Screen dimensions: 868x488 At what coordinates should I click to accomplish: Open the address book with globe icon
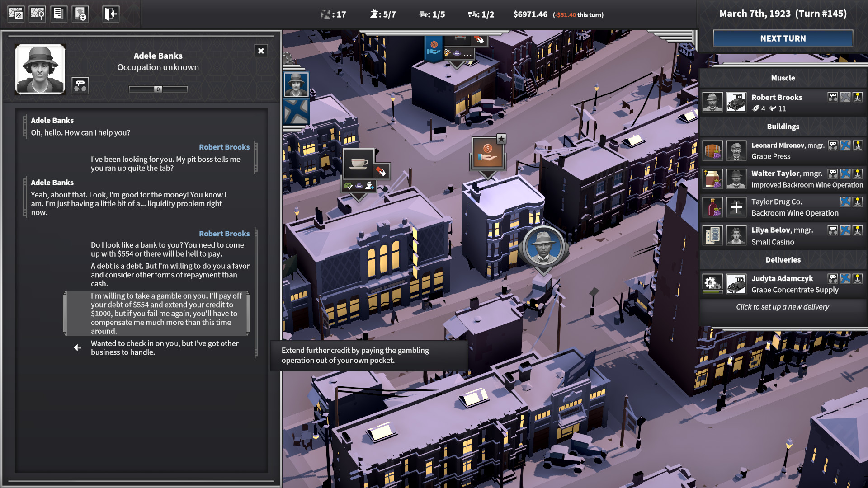tap(80, 14)
